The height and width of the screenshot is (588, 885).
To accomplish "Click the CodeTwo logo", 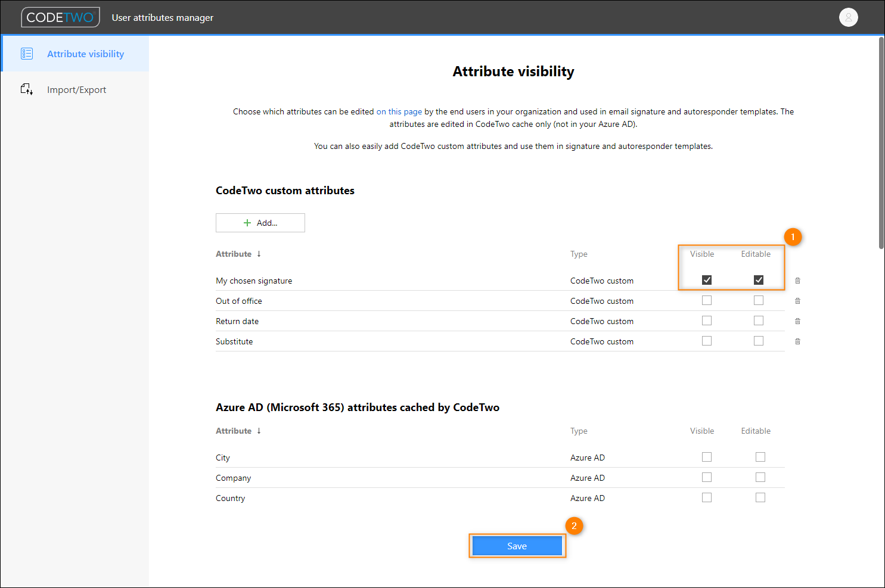I will click(x=60, y=17).
